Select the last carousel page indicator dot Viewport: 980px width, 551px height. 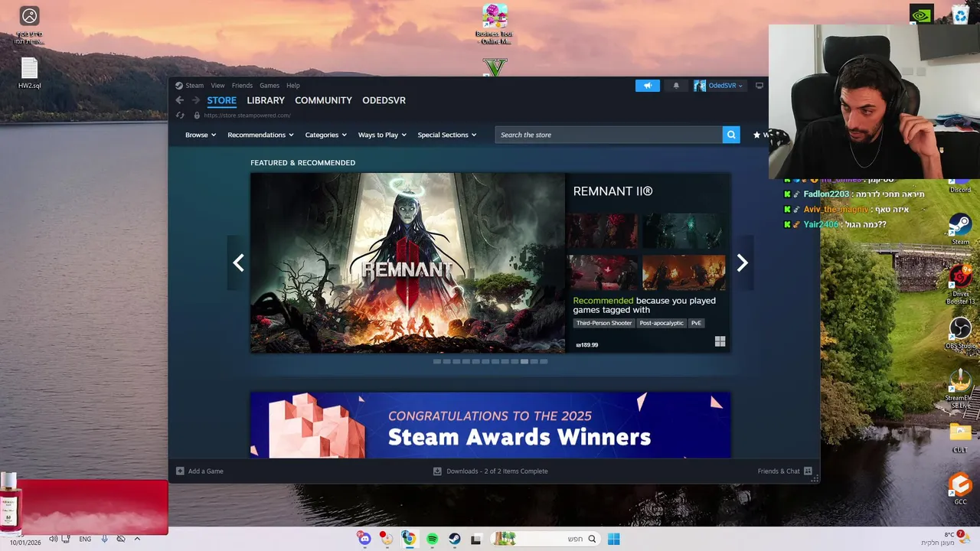click(544, 361)
